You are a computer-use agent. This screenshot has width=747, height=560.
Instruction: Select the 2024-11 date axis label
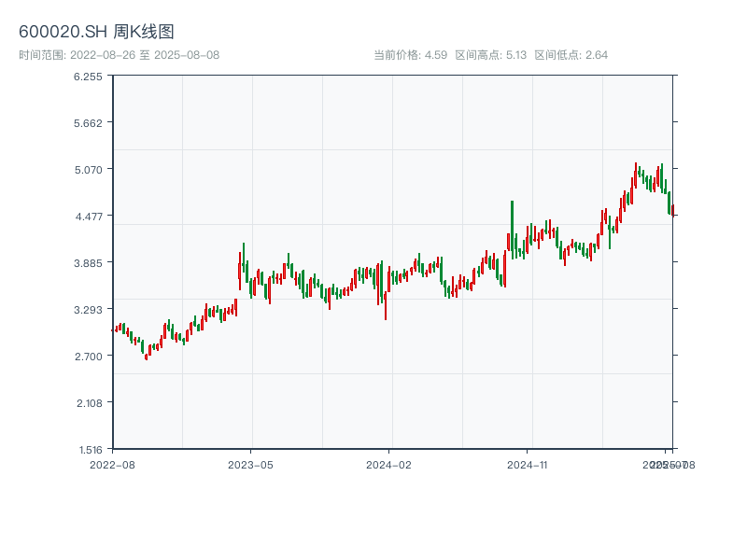pyautogui.click(x=528, y=464)
